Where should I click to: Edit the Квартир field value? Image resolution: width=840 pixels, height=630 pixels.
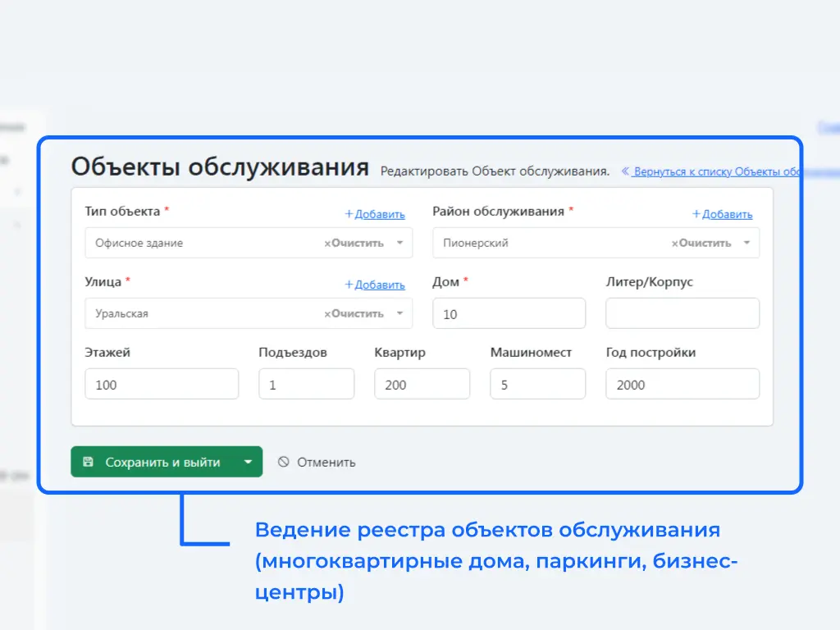coord(422,384)
